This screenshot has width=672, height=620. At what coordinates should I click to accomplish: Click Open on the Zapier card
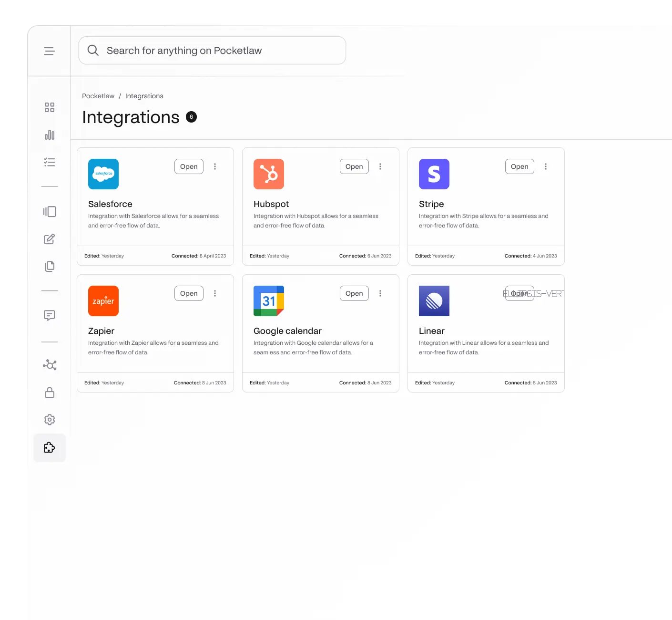189,293
